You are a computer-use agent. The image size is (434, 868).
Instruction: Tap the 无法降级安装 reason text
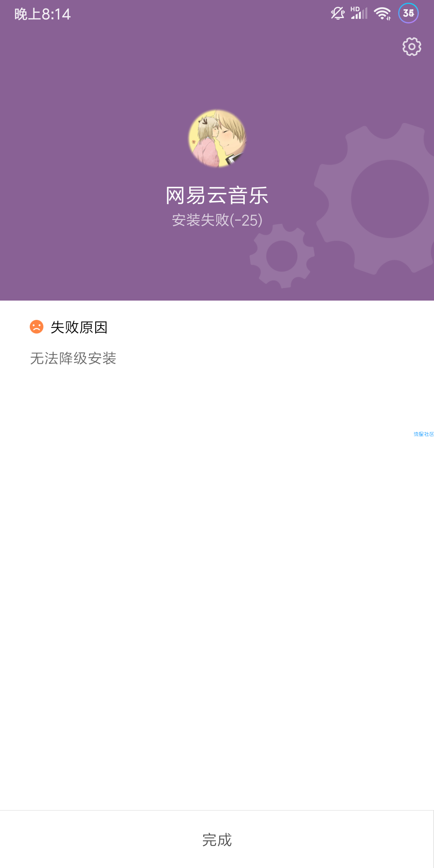click(73, 358)
